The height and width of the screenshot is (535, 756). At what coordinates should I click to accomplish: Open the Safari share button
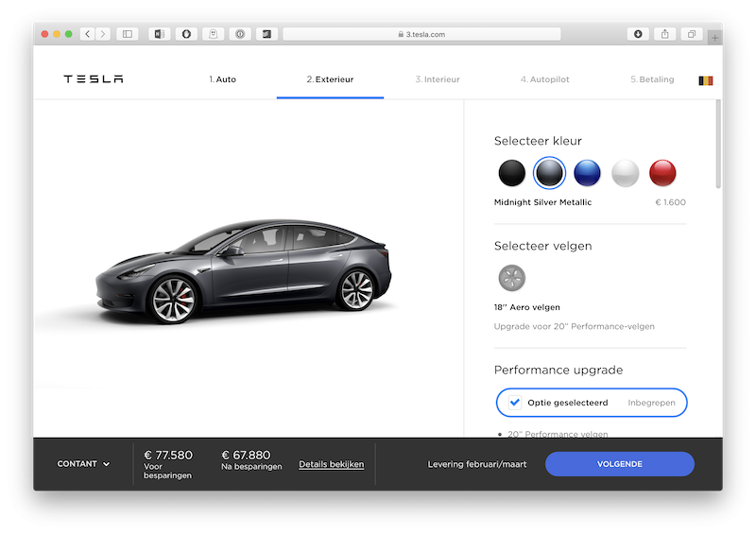click(x=665, y=34)
